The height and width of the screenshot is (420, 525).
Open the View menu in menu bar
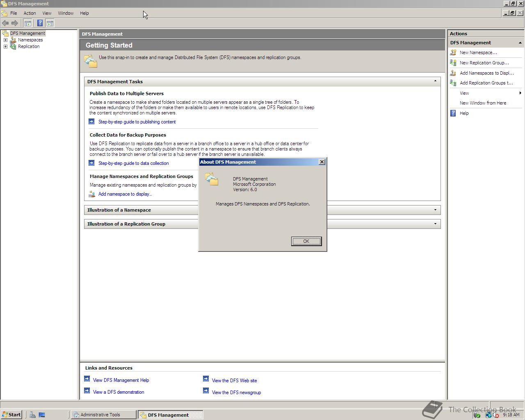(47, 13)
